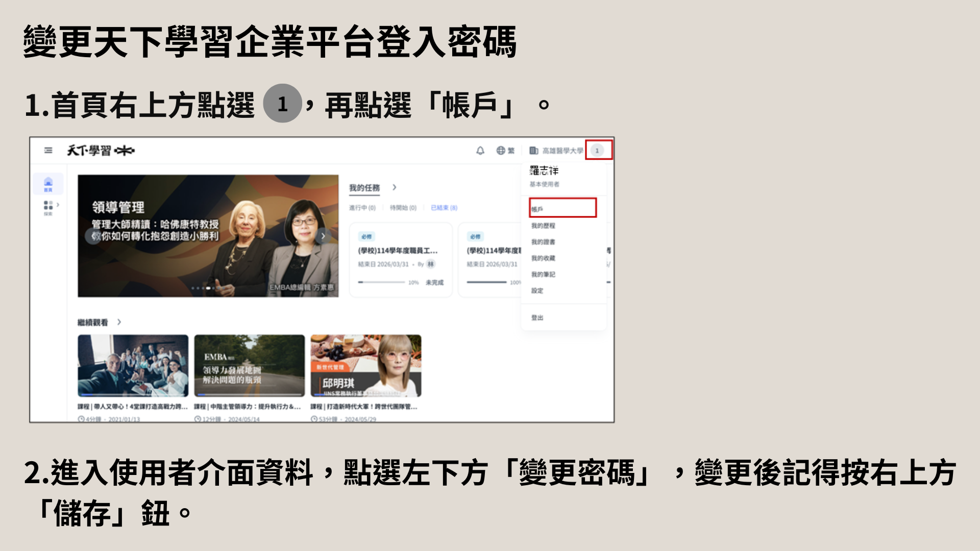Click the 100% progress bar on the second task card
Screen dimensions: 980x551
point(487,282)
